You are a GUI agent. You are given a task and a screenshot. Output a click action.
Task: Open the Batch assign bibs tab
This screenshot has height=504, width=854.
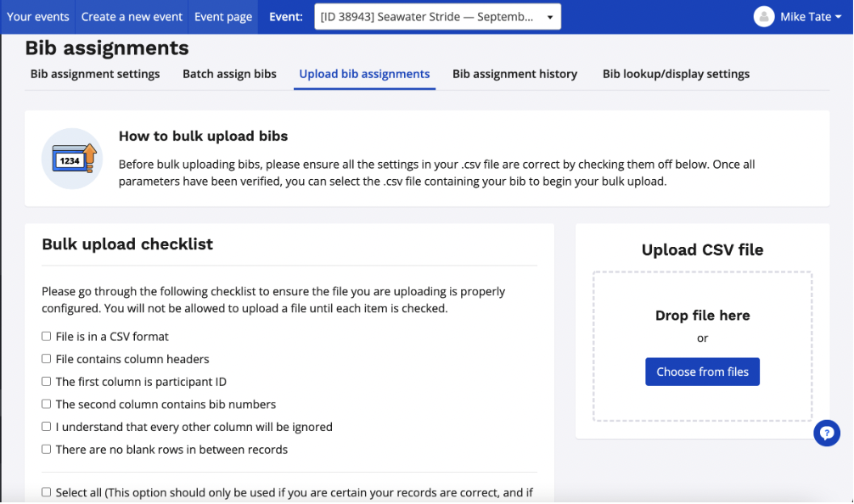tap(229, 74)
